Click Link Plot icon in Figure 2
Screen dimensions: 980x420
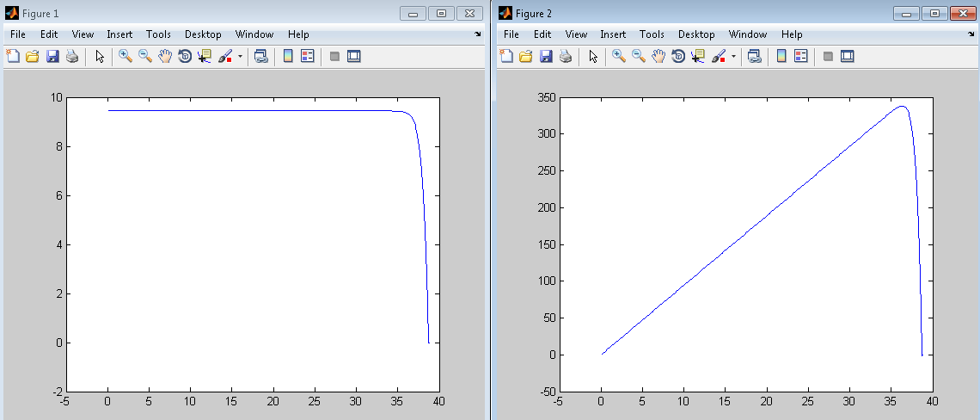pos(755,57)
